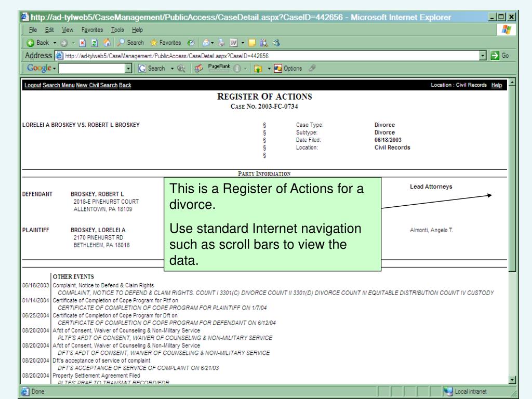Expand the address bar dropdown
532x399 pixels.
(x=483, y=56)
